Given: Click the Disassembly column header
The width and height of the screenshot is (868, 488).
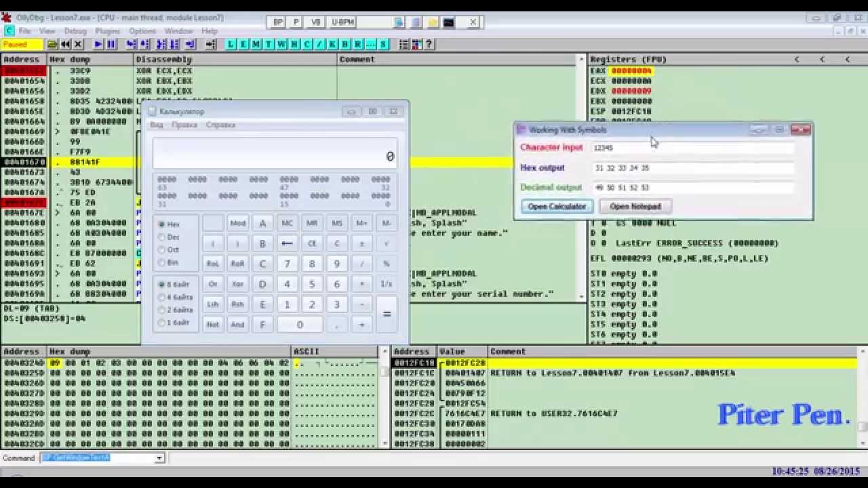Looking at the screenshot, I should pos(236,60).
